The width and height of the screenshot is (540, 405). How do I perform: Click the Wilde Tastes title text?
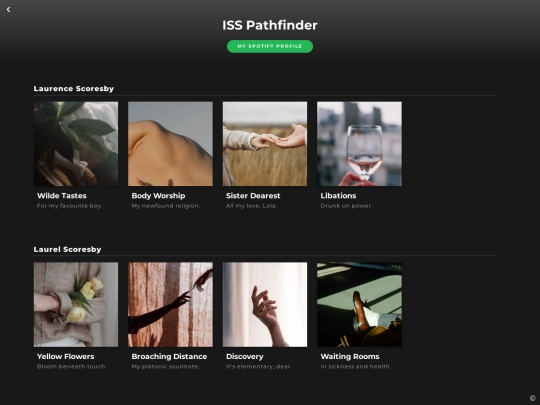tap(62, 196)
